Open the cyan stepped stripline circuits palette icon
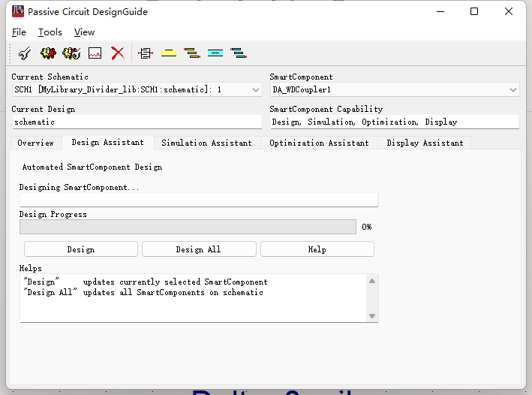The width and height of the screenshot is (532, 395). [x=238, y=53]
